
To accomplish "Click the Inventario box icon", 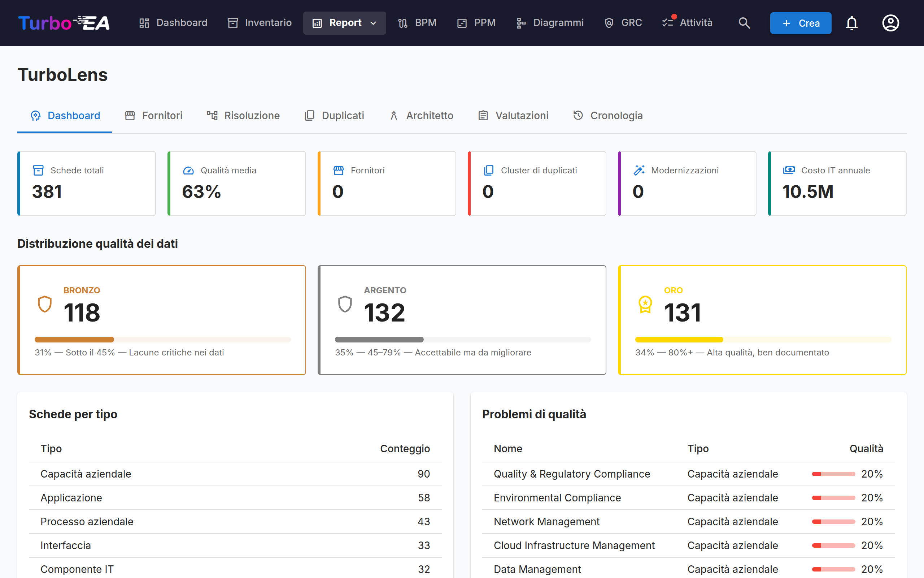I will click(233, 23).
